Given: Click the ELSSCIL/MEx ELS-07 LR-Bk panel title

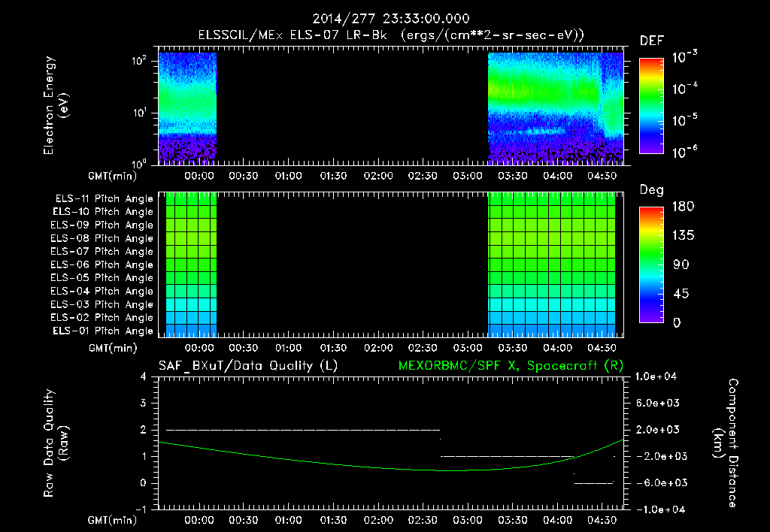Looking at the screenshot, I should pyautogui.click(x=391, y=35).
